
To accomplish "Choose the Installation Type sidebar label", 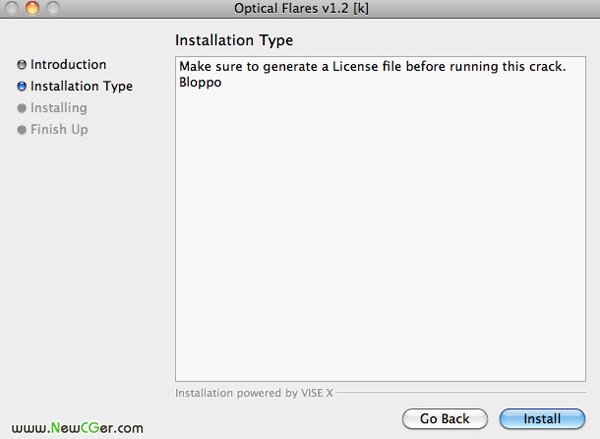I will coord(82,86).
